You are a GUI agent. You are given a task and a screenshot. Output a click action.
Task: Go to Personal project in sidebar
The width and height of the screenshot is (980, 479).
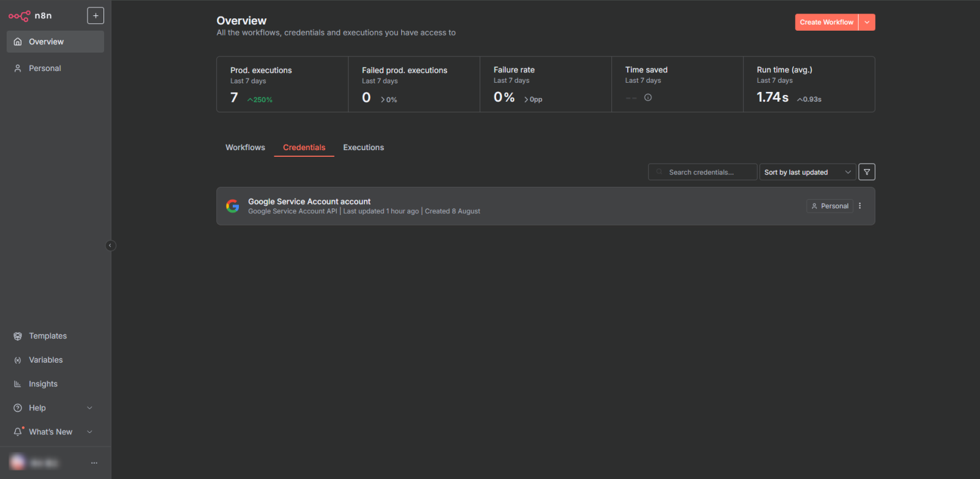pos(45,69)
